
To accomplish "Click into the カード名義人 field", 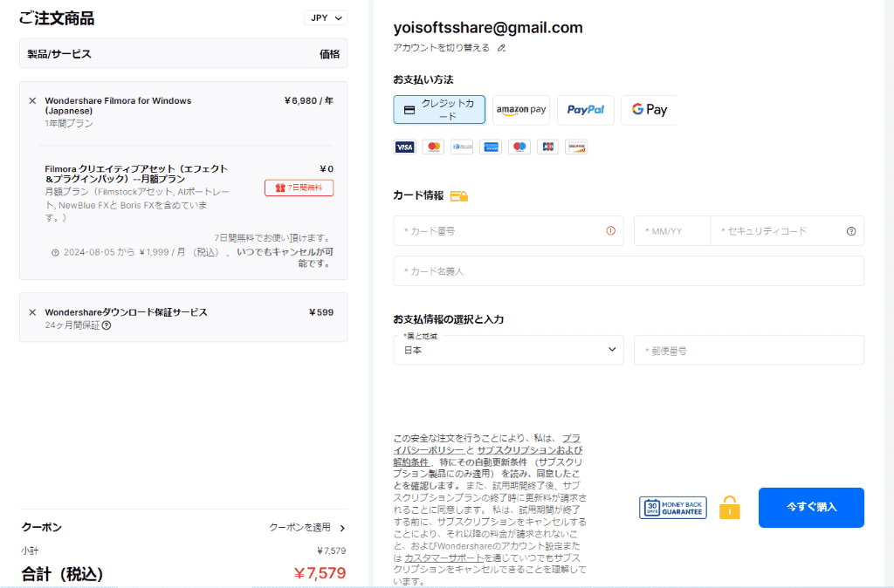I will click(629, 271).
